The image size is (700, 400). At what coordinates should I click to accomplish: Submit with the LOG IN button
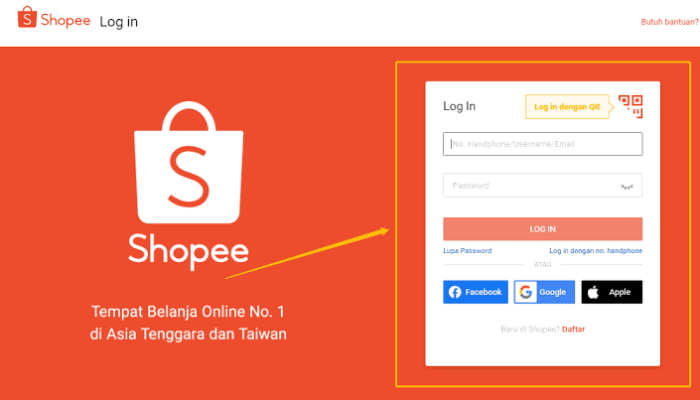click(x=542, y=229)
